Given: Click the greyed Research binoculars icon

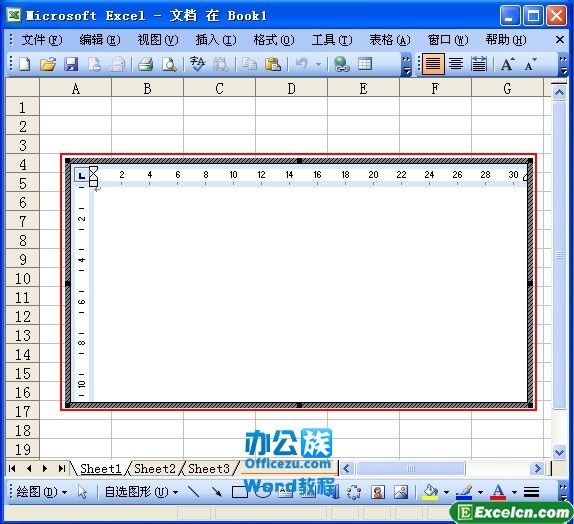Looking at the screenshot, I should (x=221, y=64).
